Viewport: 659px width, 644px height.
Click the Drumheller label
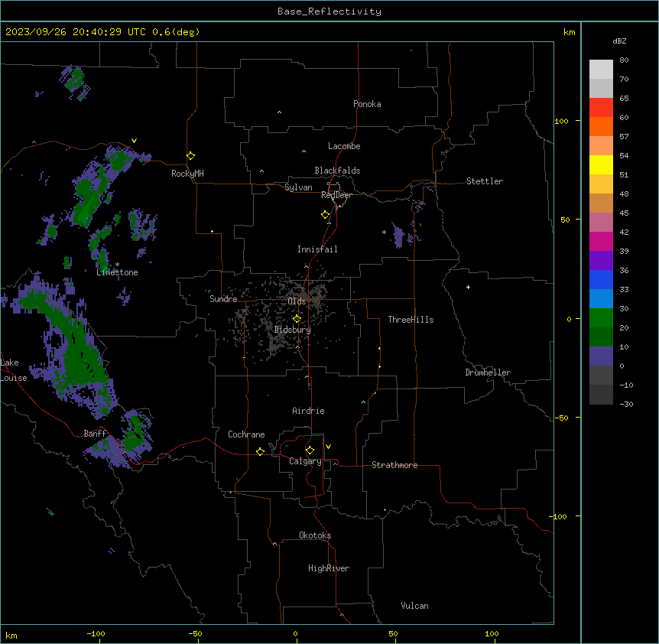[488, 372]
